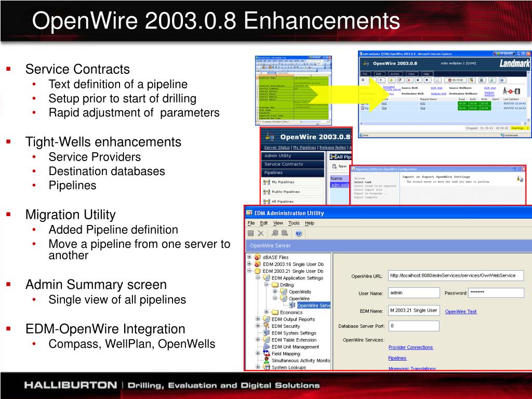Click the Provider Connections link
Screen dimensions: 532x399
tap(410, 348)
